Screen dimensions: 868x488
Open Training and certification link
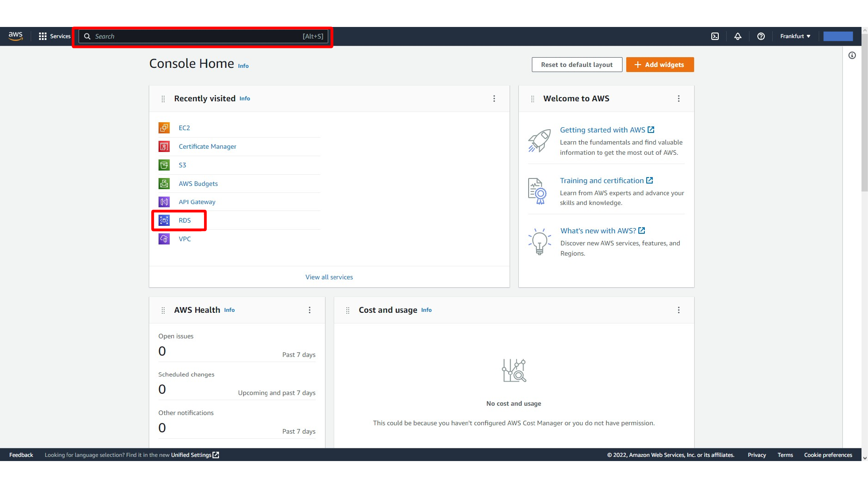coord(606,180)
